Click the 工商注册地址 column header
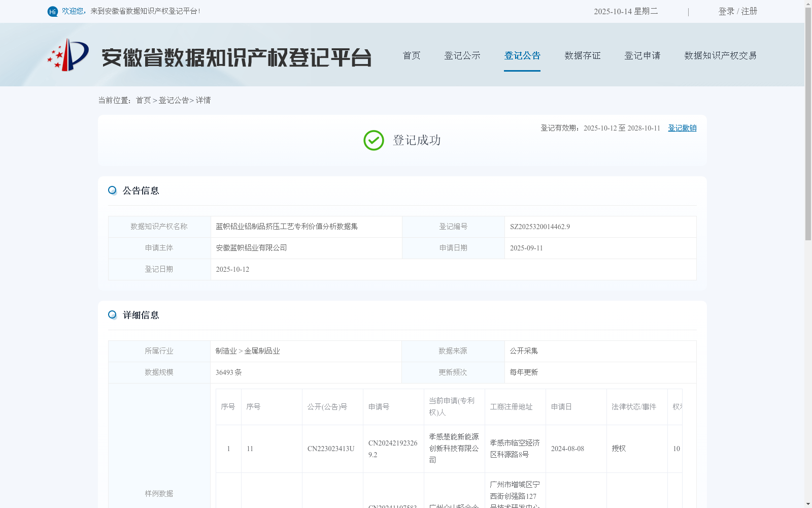Screen dimensions: 812x508 point(511,407)
